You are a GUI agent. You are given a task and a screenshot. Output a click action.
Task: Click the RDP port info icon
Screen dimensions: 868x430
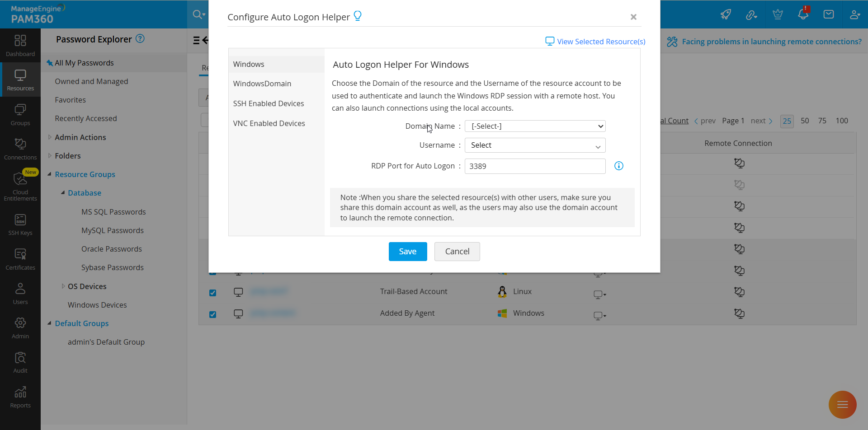point(618,166)
